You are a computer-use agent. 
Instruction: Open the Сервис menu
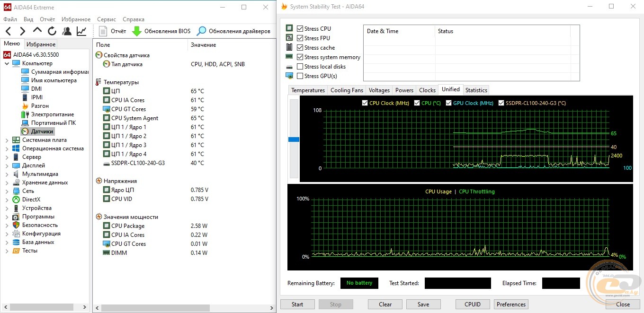coord(107,19)
